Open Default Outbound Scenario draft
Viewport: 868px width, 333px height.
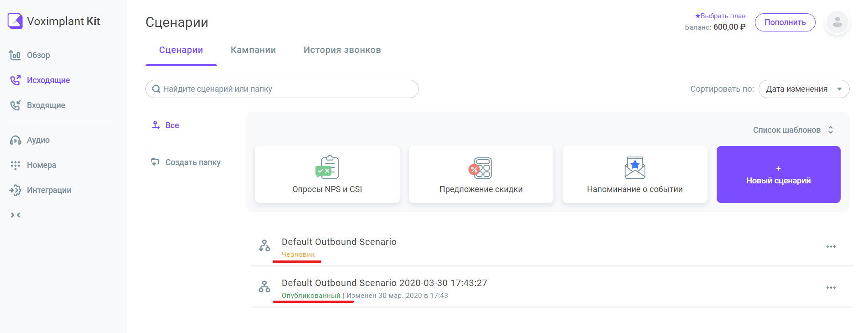coord(339,242)
